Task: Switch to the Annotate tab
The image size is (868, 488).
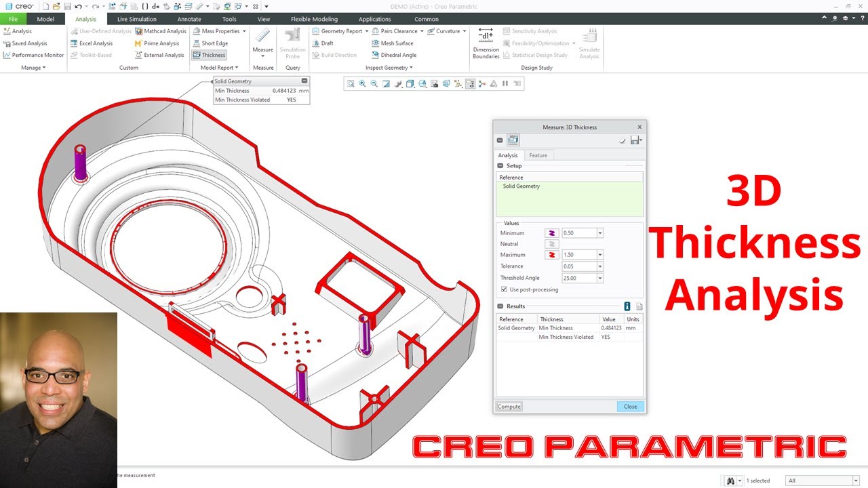Action: pos(189,19)
